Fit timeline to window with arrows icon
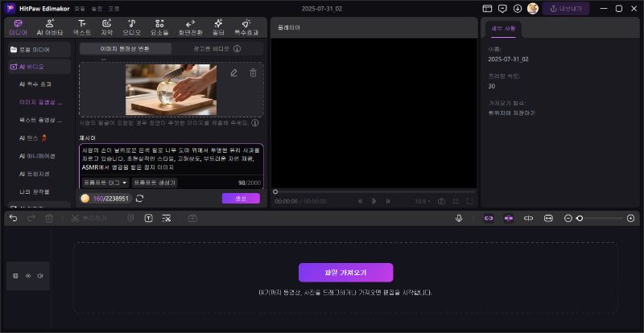The height and width of the screenshot is (333, 644). (548, 219)
